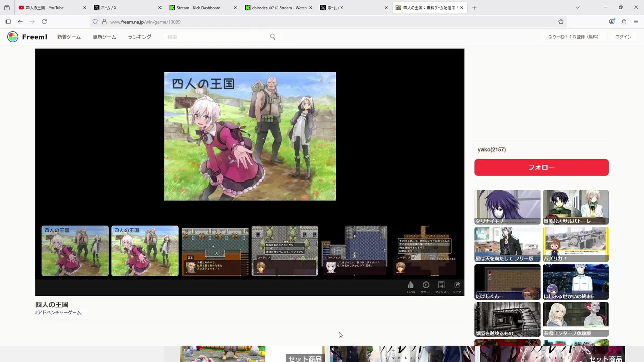Click the tracking protection shield icon
This screenshot has width=644, height=362.
pos(95,22)
